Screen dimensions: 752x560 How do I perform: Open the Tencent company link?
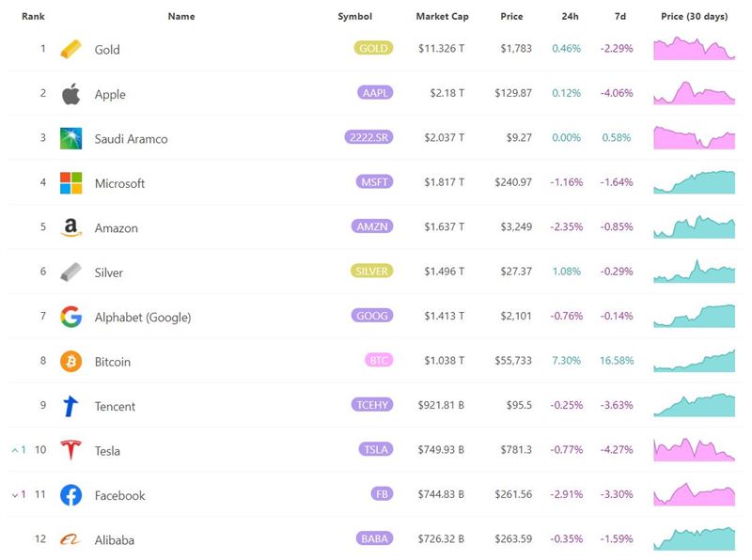pos(115,406)
